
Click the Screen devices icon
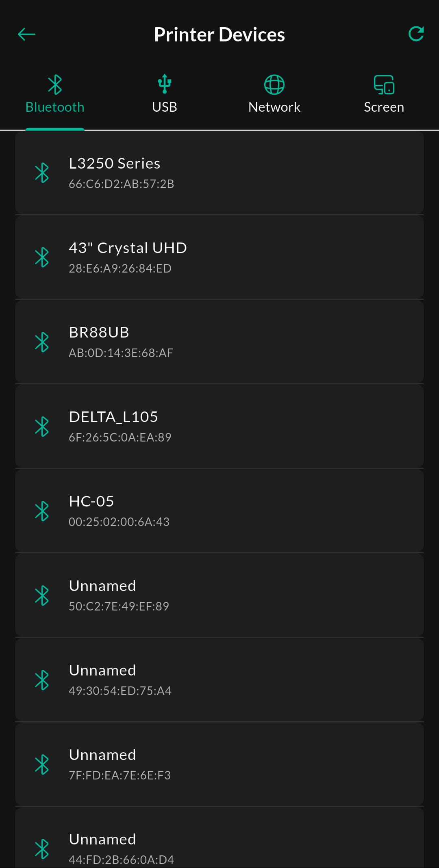[384, 84]
